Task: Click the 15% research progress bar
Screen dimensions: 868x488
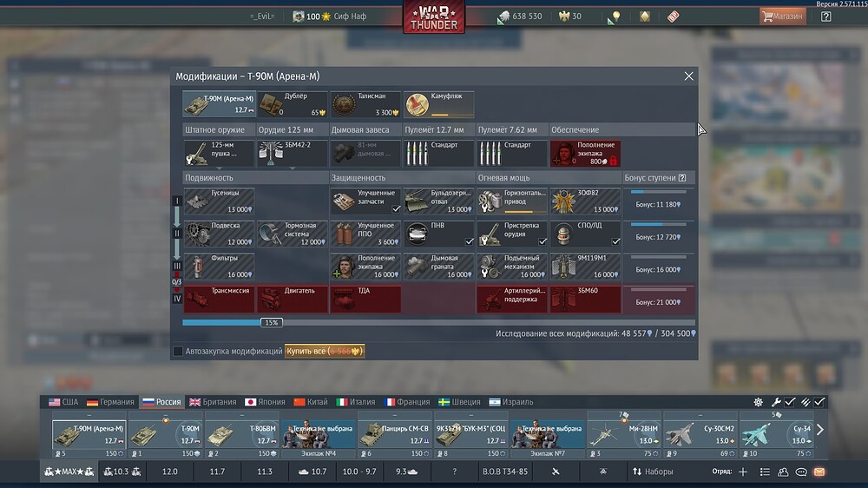Action: (x=438, y=322)
